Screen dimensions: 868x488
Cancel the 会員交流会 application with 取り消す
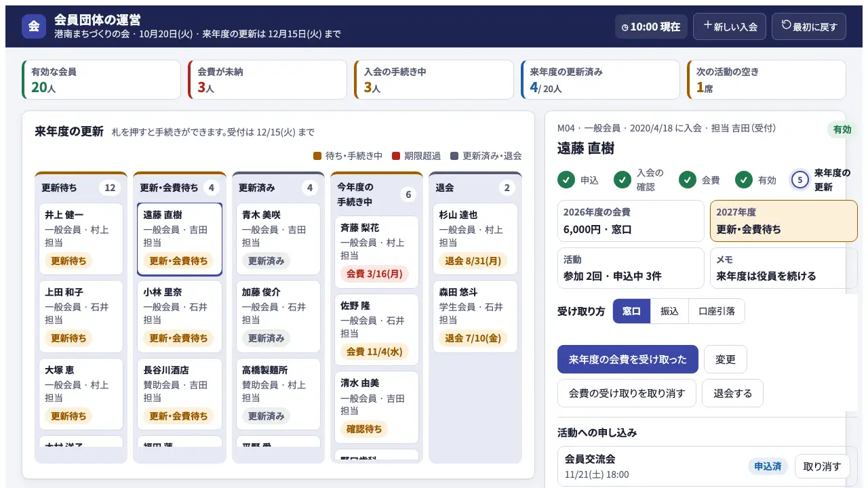pyautogui.click(x=822, y=466)
